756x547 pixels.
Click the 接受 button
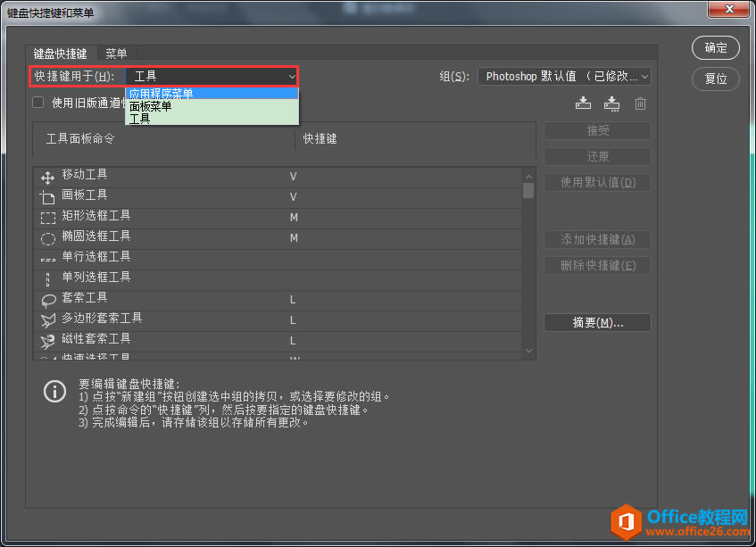597,130
